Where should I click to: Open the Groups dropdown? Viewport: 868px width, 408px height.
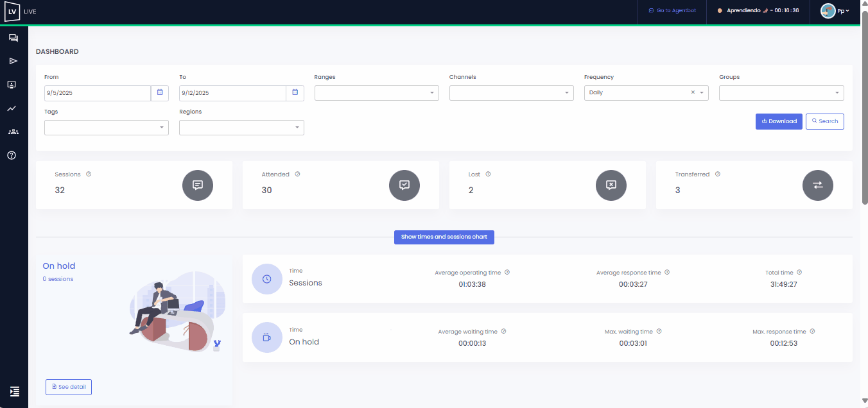point(781,93)
